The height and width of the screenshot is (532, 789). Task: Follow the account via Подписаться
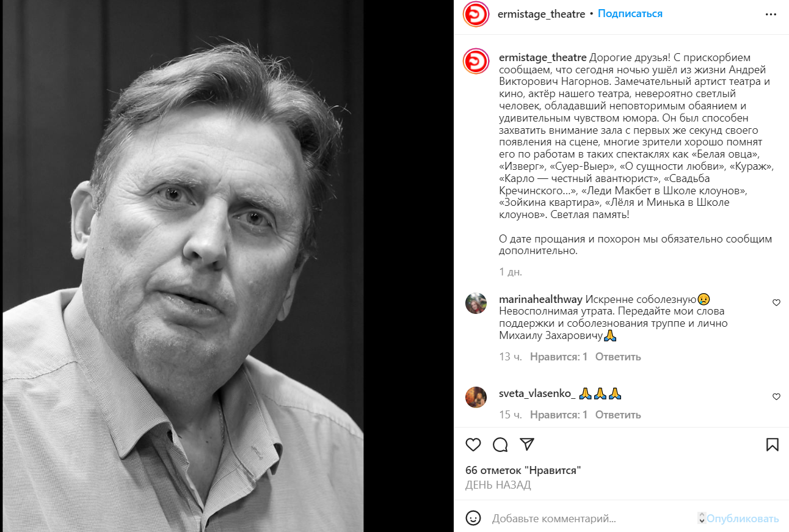coord(630,13)
